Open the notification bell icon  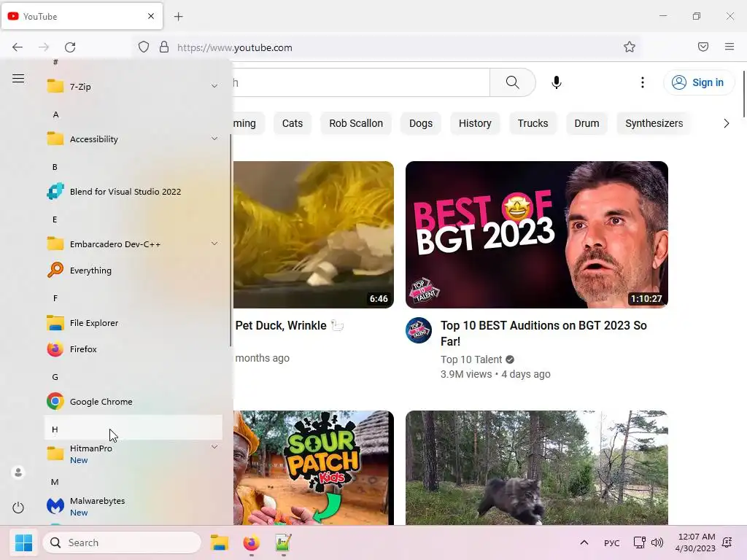727,542
